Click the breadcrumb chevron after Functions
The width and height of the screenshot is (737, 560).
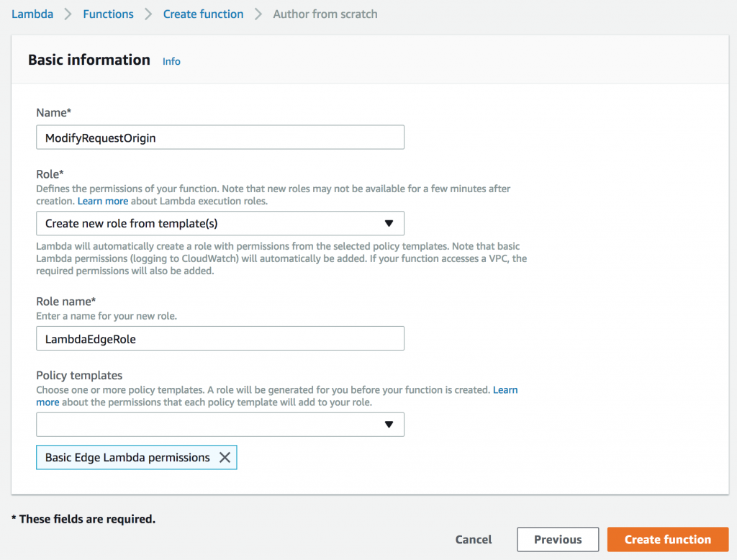(x=148, y=14)
